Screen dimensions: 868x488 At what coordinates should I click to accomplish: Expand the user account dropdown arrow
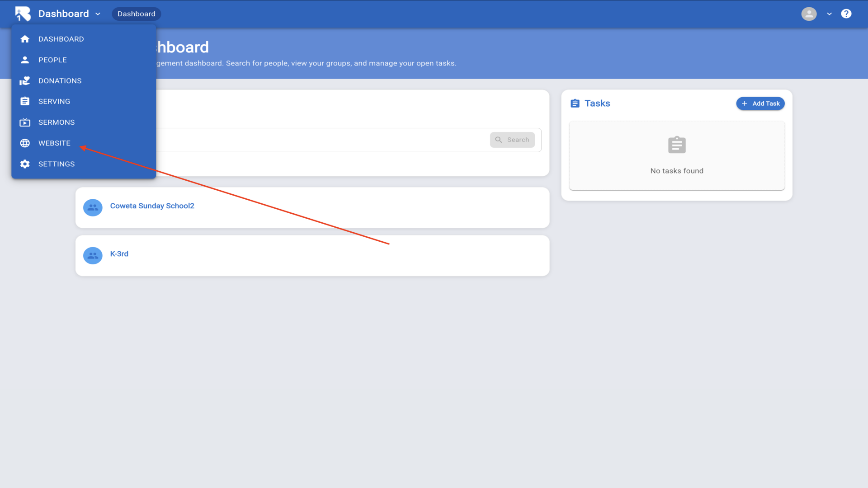click(x=829, y=14)
